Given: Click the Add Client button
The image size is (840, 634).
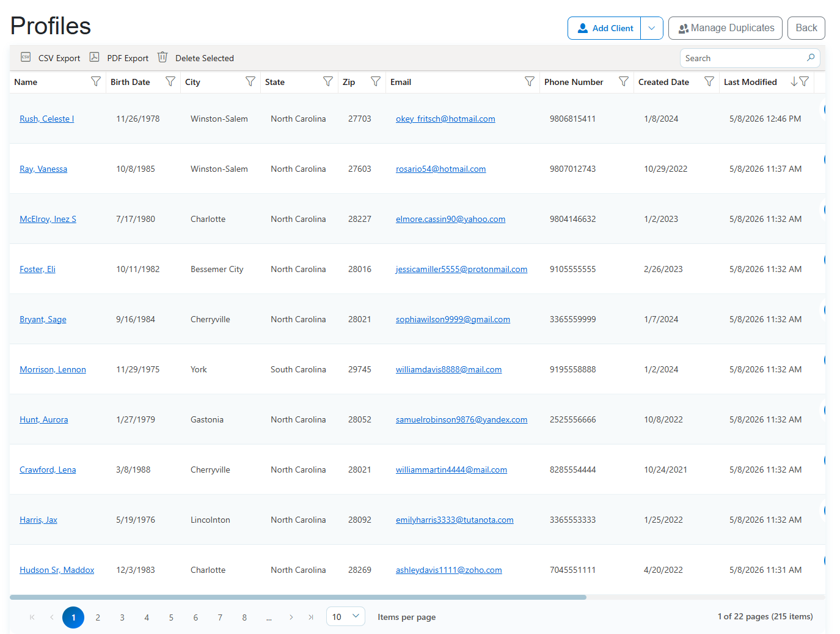Looking at the screenshot, I should pyautogui.click(x=604, y=28).
